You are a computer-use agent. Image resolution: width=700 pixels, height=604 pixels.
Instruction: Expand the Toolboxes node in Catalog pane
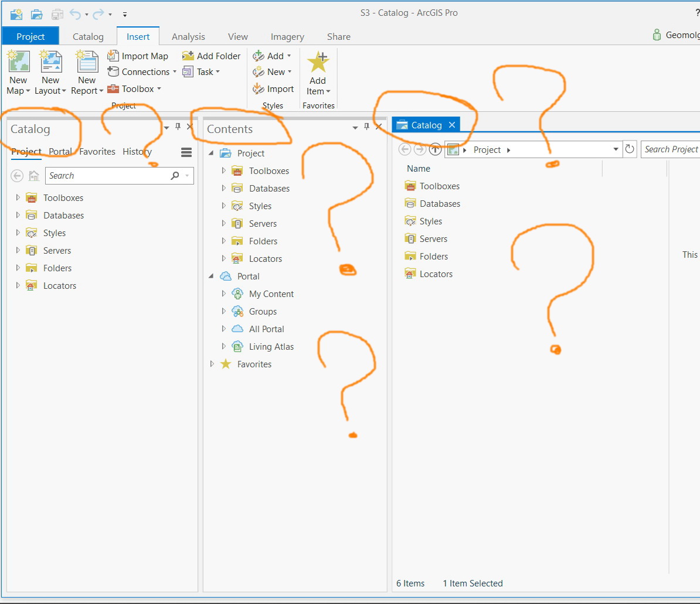pyautogui.click(x=18, y=197)
